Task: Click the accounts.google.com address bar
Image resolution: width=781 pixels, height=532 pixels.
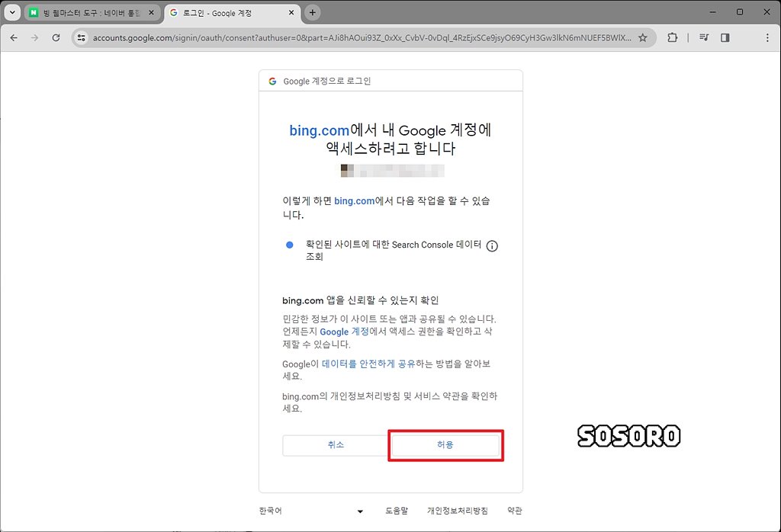Action: click(362, 38)
